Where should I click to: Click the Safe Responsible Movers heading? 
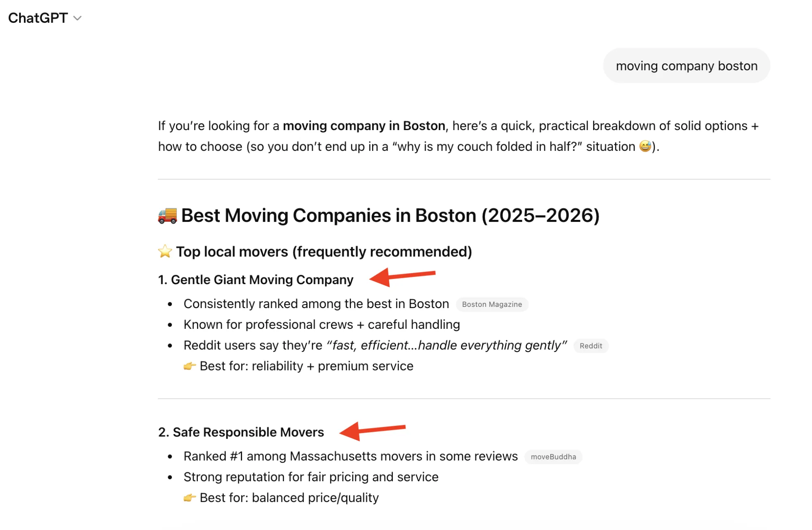pyautogui.click(x=248, y=432)
